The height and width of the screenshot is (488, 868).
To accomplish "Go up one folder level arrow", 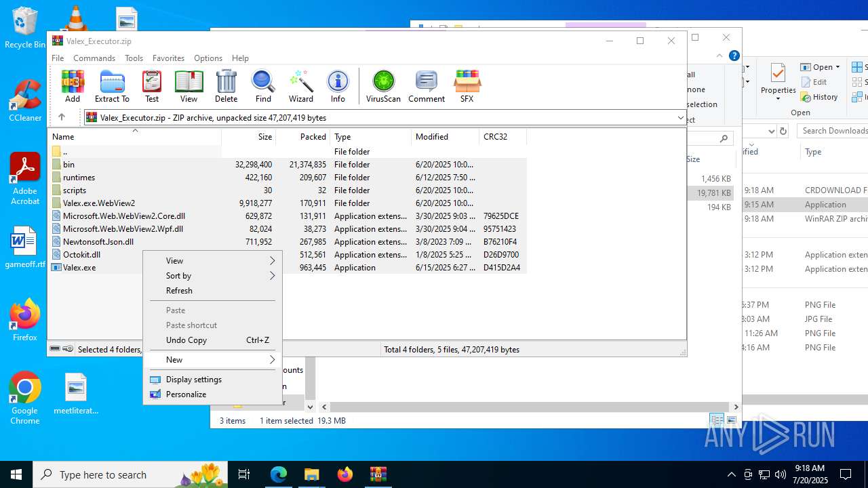I will [61, 117].
